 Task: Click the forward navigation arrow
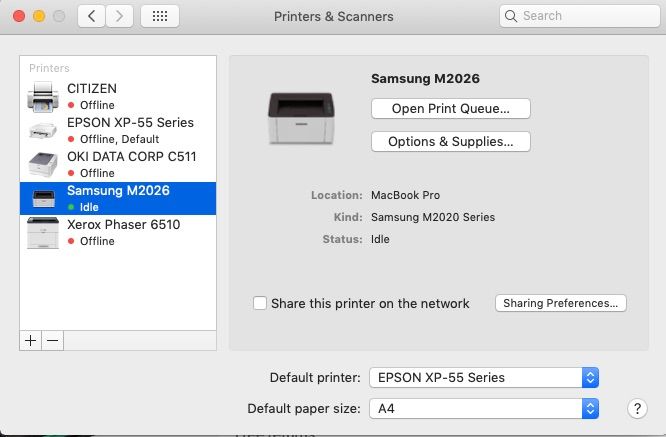(x=119, y=16)
